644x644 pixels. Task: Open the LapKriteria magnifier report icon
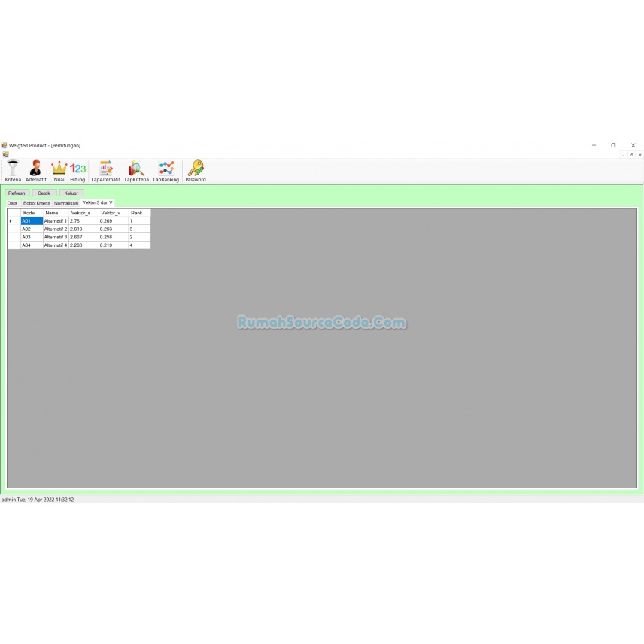(x=136, y=171)
